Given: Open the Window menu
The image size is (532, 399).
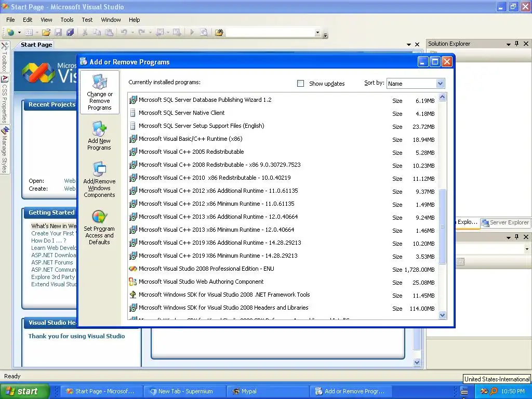Looking at the screenshot, I should click(x=111, y=20).
